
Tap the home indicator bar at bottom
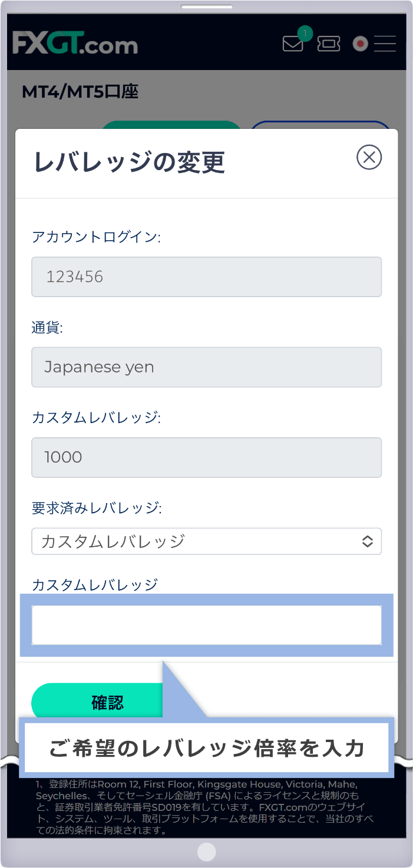pos(206,852)
